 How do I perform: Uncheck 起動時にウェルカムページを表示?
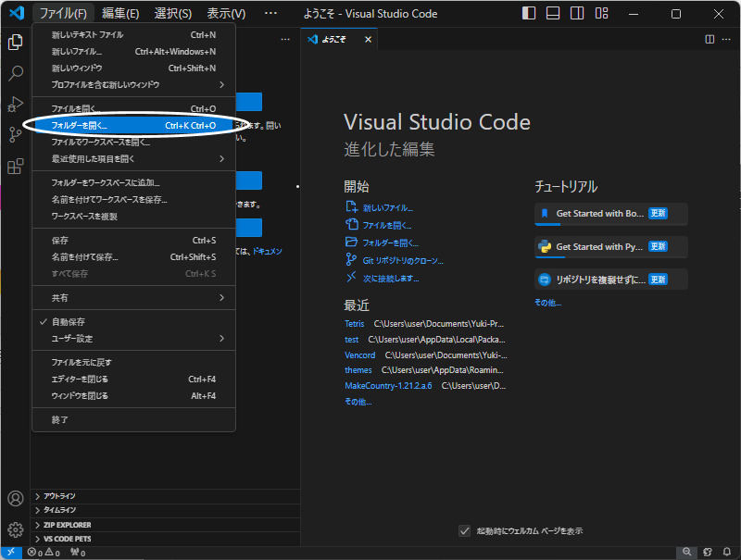464,530
